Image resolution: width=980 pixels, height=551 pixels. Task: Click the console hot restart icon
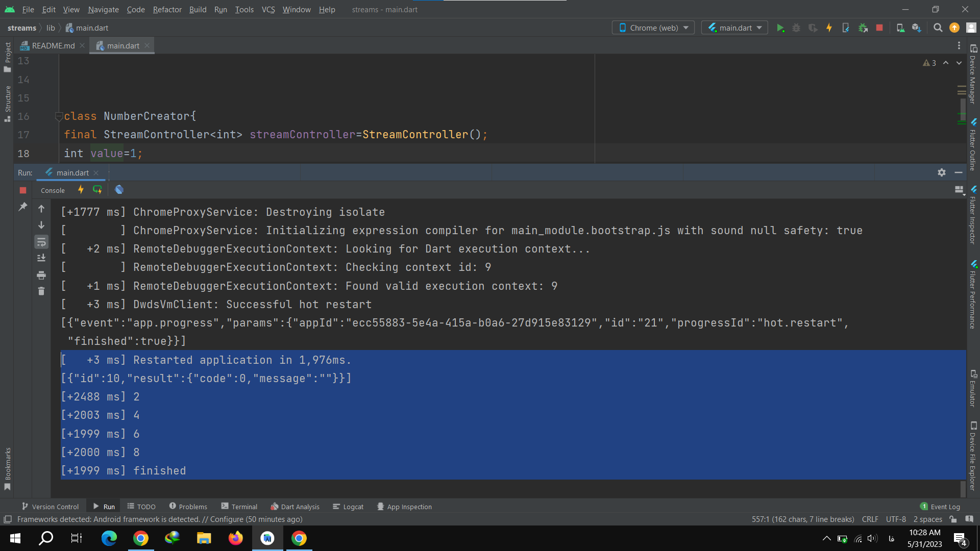click(97, 190)
